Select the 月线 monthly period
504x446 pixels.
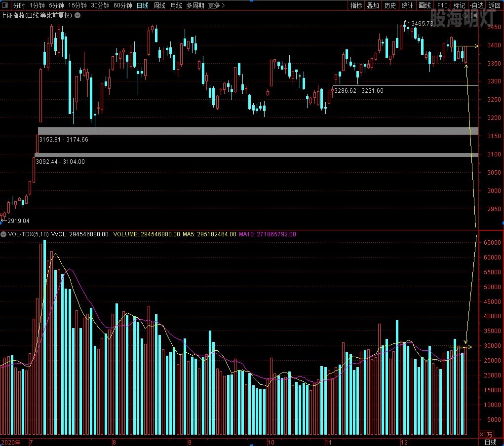(176, 5)
